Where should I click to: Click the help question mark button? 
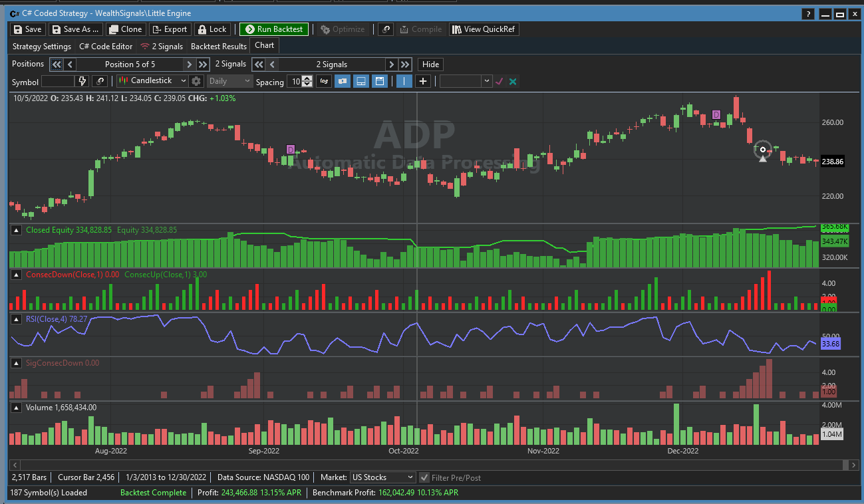click(807, 13)
